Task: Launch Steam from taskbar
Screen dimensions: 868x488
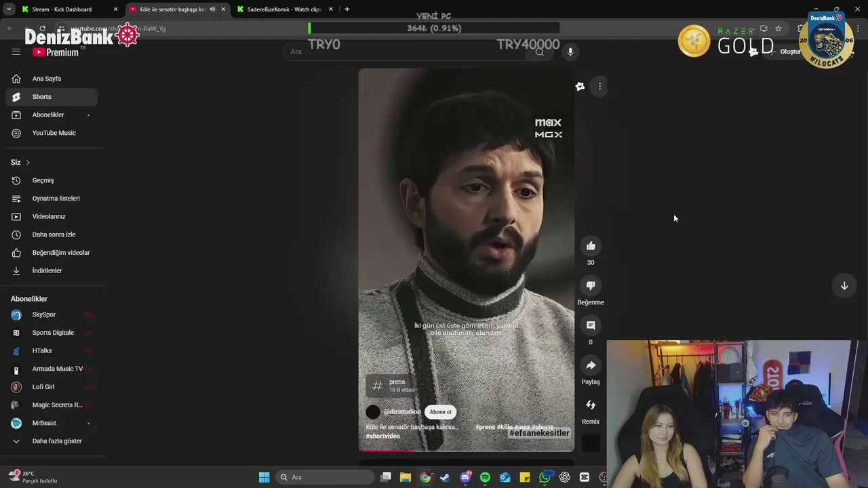Action: [445, 477]
